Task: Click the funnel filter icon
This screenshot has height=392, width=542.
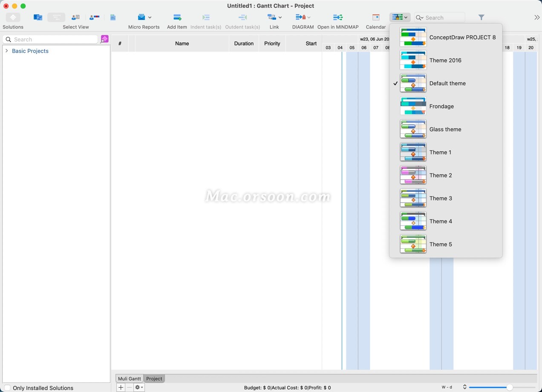Action: [481, 17]
